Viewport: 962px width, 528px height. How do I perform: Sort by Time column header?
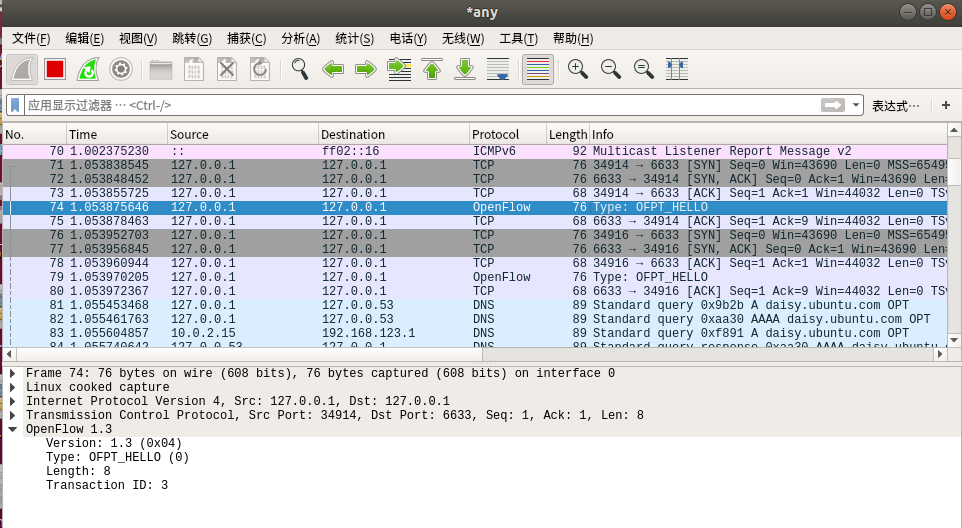(x=117, y=134)
